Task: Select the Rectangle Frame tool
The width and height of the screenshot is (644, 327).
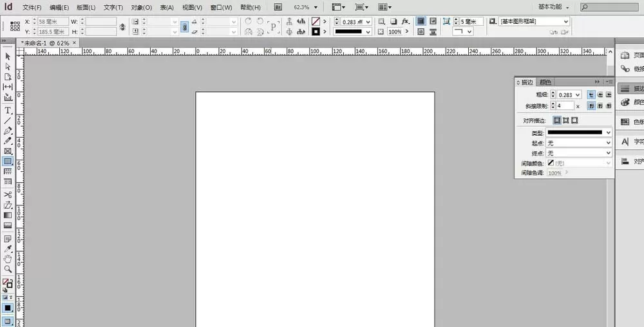Action: 8,151
